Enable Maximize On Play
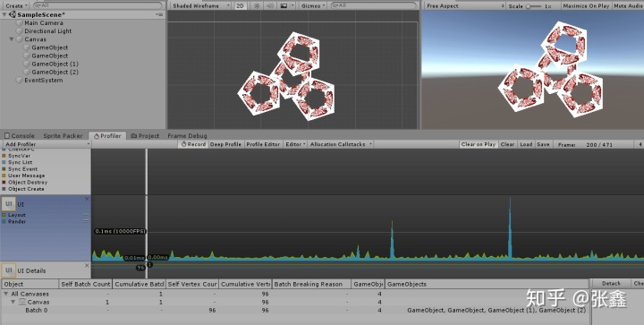Viewport: 644px width, 325px height. 586,6
